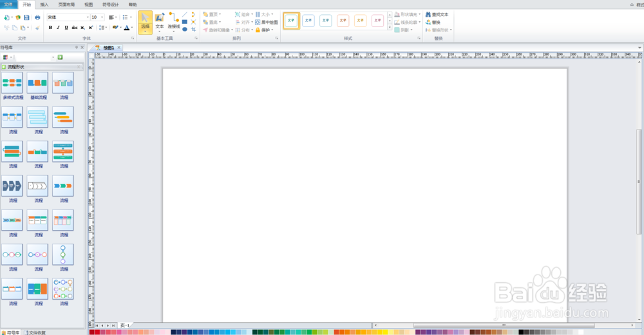644x335 pixels.
Task: Click the horizontal canvas scrollbar
Action: coord(504,325)
